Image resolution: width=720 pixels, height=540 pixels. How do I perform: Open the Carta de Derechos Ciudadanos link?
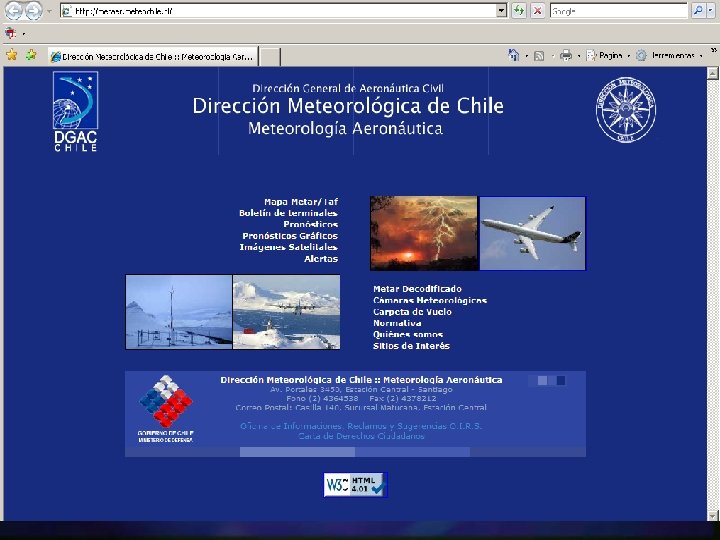tap(361, 436)
